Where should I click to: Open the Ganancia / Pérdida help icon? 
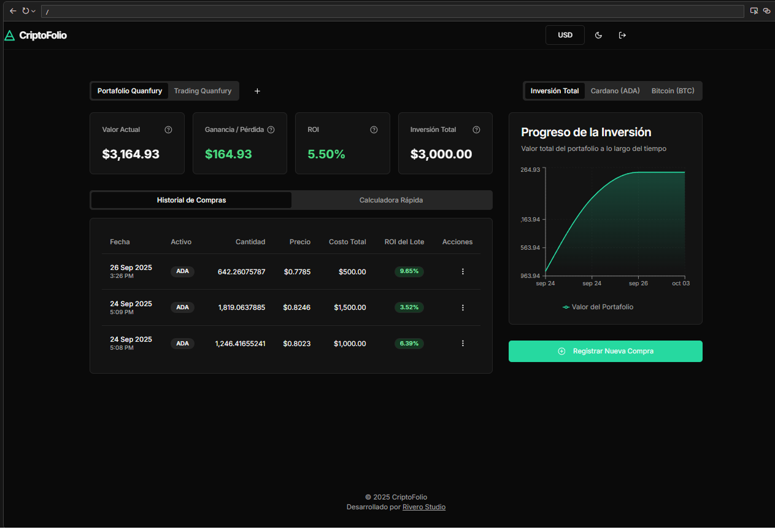[271, 130]
